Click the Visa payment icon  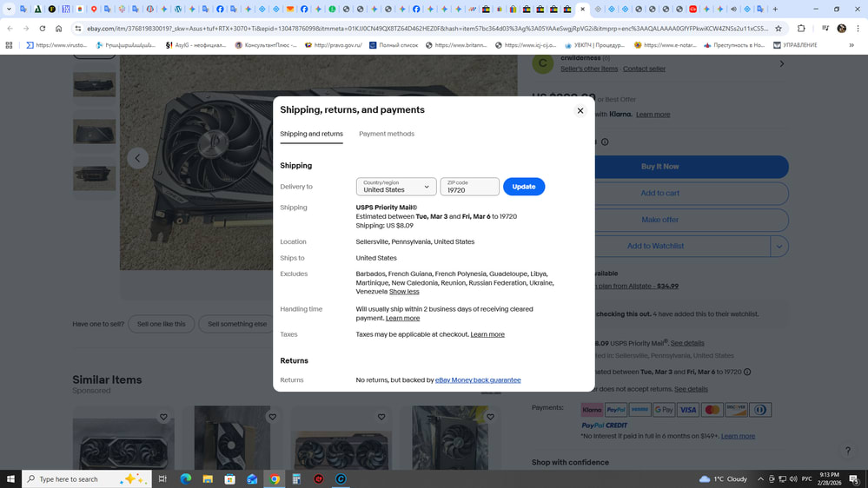click(x=688, y=410)
